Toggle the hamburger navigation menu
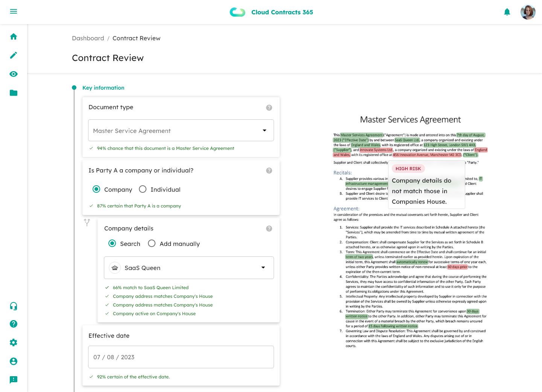 (14, 11)
